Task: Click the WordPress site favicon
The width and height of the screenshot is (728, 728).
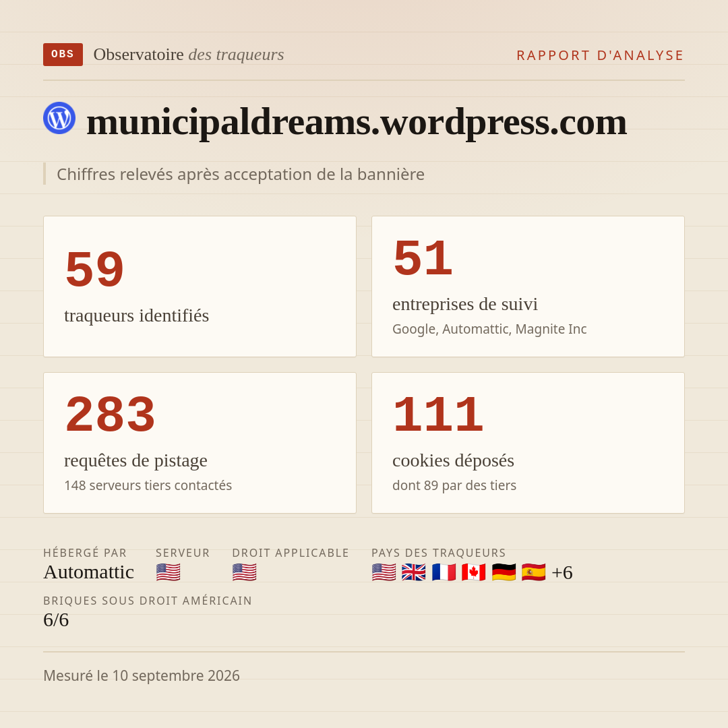Action: point(59,118)
